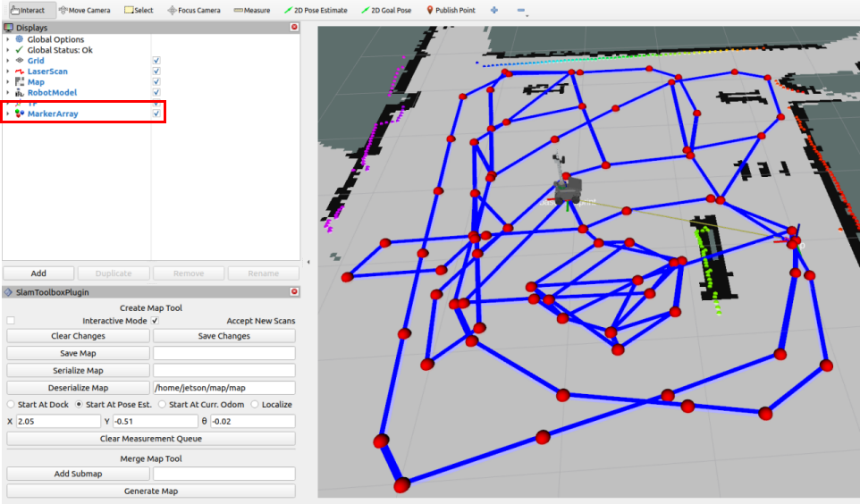Click the Global Status checkmark icon
The width and height of the screenshot is (860, 504).
pyautogui.click(x=19, y=50)
